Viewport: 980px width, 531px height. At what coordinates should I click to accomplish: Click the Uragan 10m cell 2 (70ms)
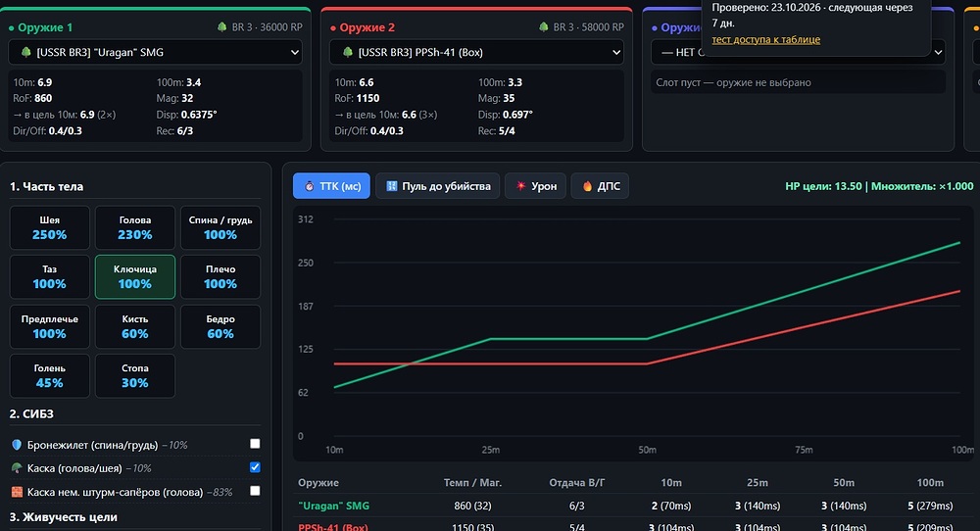tap(671, 506)
